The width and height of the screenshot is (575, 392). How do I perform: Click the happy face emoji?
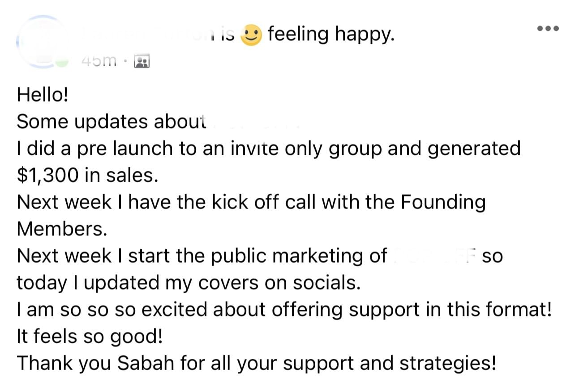click(x=251, y=35)
